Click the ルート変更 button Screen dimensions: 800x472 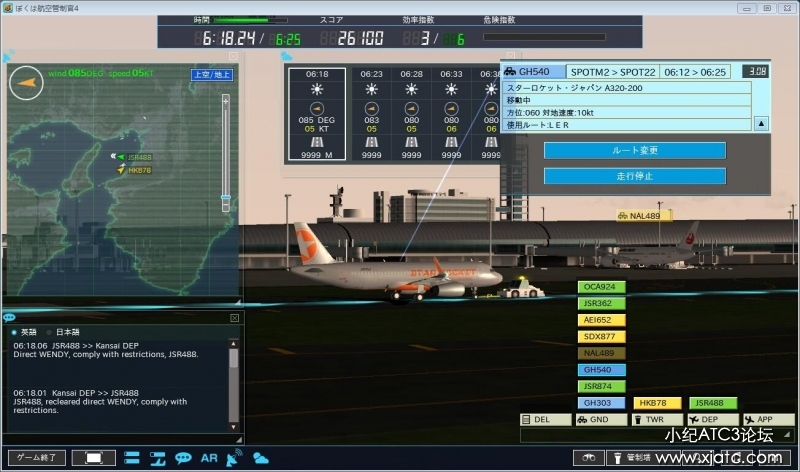point(635,150)
